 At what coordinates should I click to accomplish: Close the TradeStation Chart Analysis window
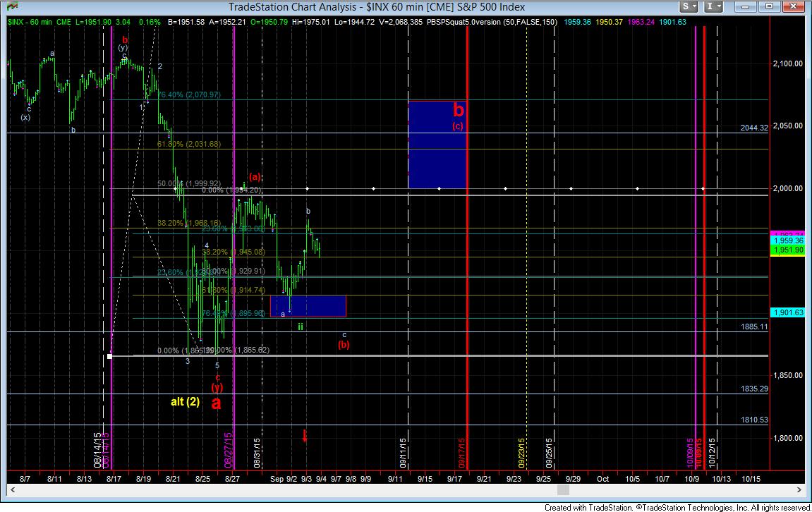coord(793,7)
